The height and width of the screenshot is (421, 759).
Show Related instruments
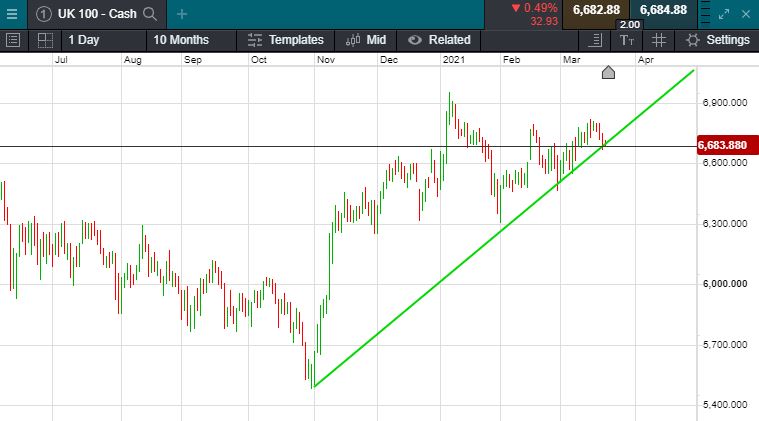coord(439,40)
